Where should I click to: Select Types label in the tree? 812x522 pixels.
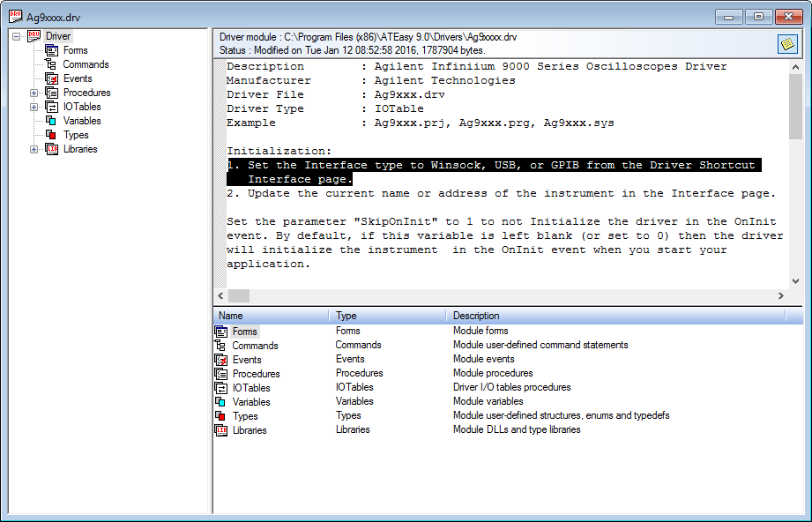(76, 135)
